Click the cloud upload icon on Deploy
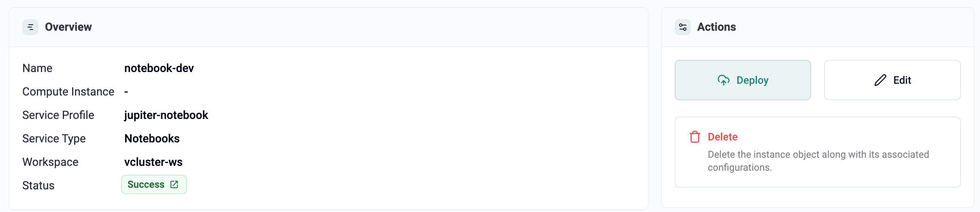This screenshot has height=212, width=980. point(724,80)
